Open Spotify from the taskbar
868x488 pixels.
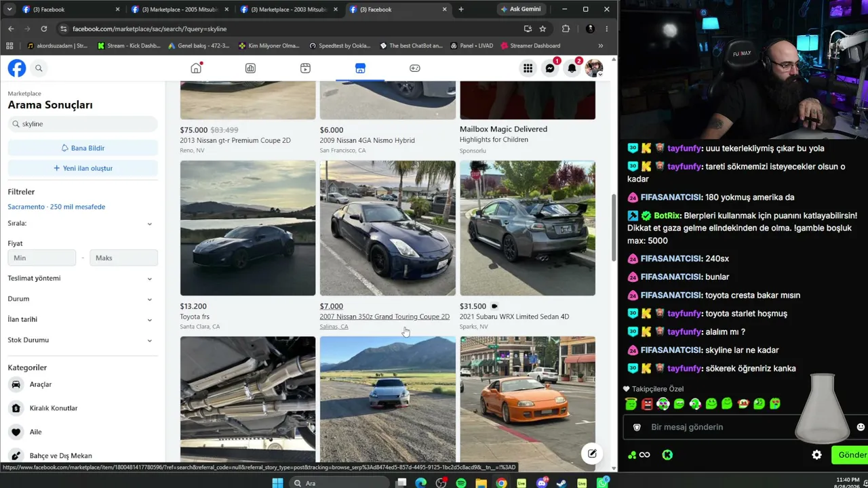click(x=461, y=483)
